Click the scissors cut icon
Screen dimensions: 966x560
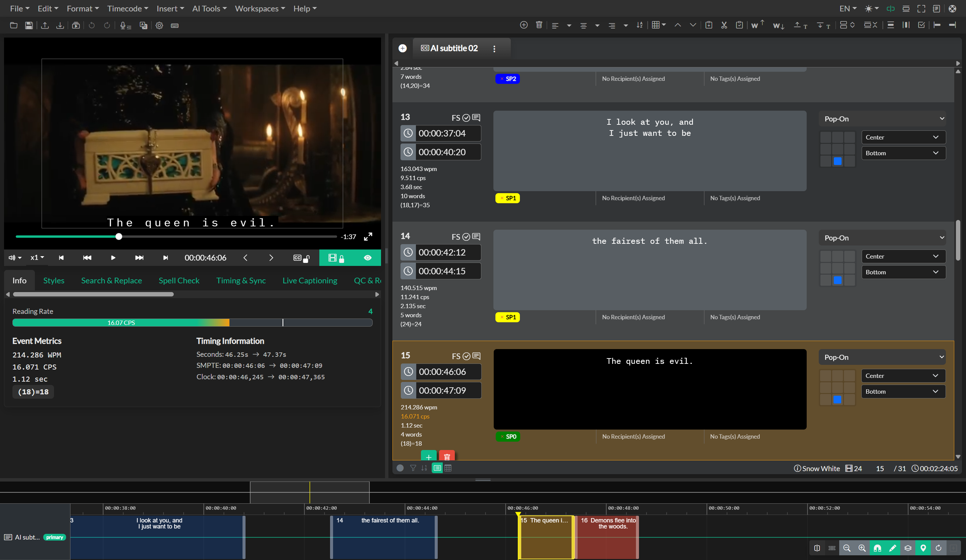pos(724,25)
